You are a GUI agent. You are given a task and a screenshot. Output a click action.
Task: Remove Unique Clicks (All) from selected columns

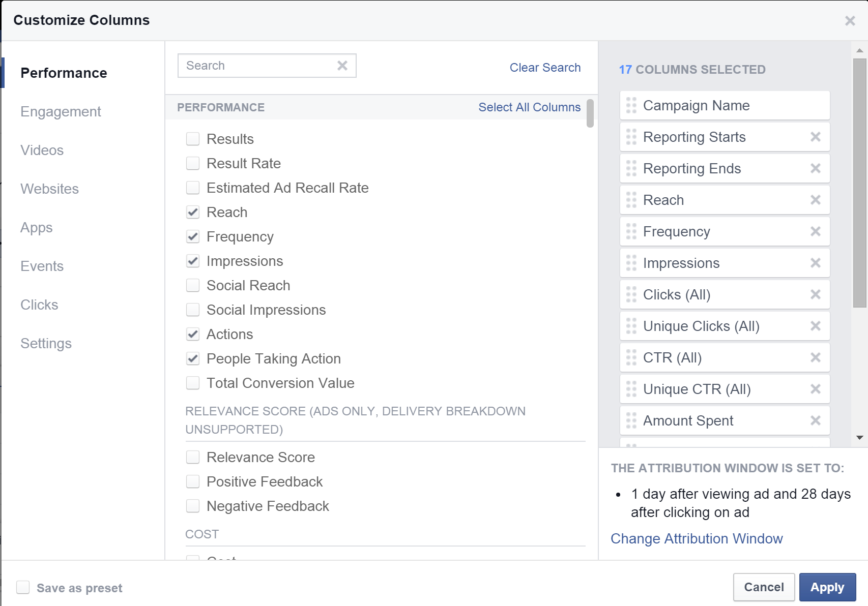[x=815, y=326]
